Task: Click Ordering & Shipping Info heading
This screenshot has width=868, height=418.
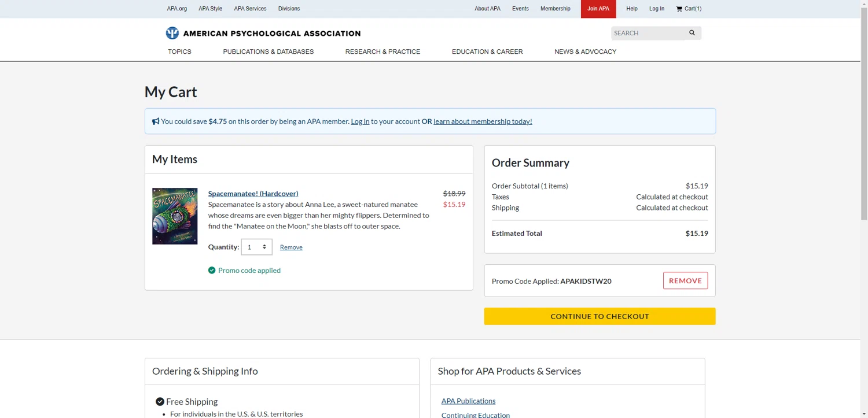Action: (x=205, y=371)
